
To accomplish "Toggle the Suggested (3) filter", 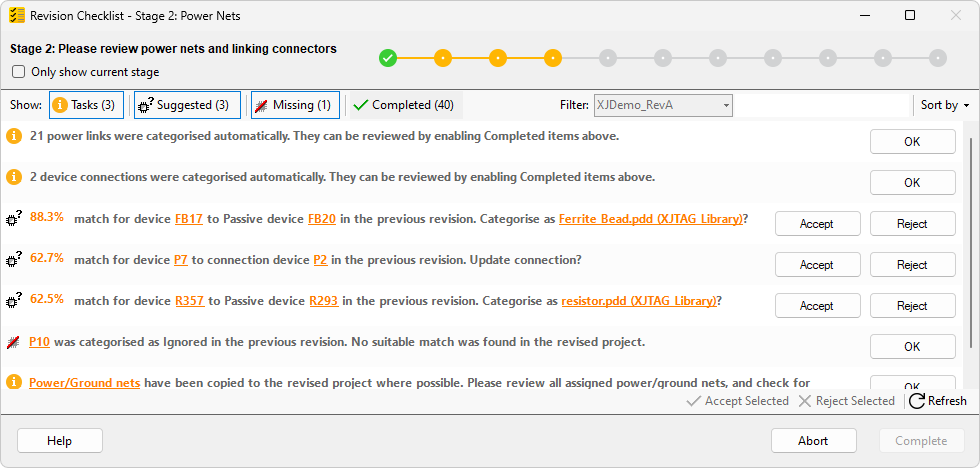I will pyautogui.click(x=187, y=105).
